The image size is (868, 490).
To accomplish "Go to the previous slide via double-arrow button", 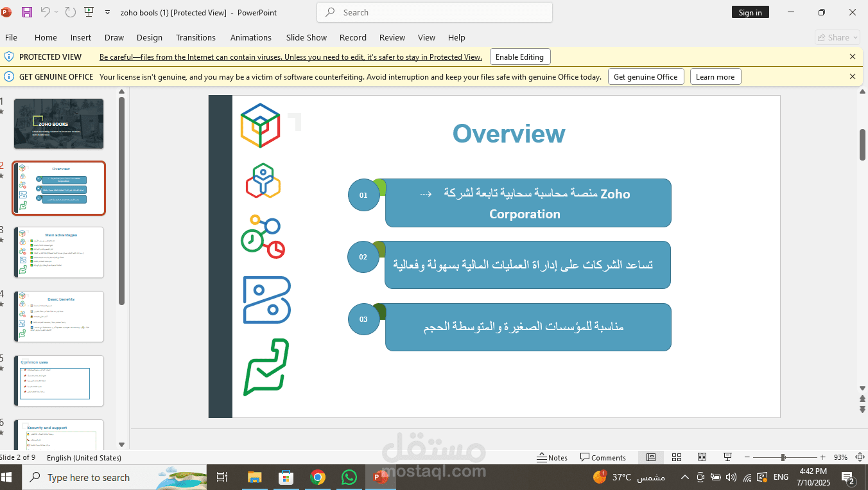I will click(862, 399).
